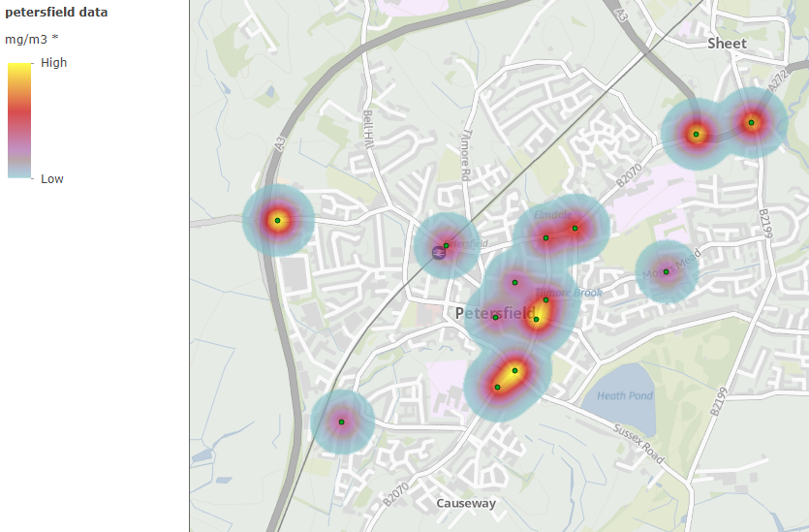Screen dimensions: 809x532
Task: Click the green point just below the Elmdale label's left end
Action: tap(545, 237)
